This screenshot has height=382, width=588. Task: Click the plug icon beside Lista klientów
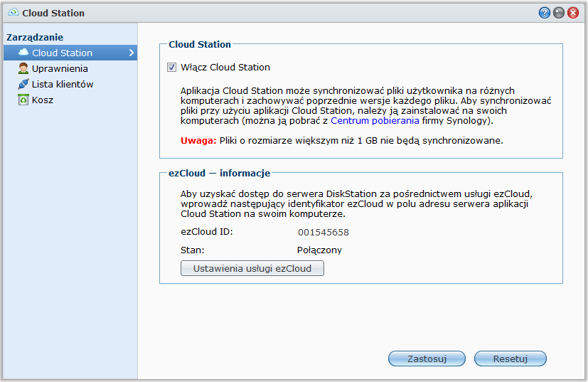point(23,84)
